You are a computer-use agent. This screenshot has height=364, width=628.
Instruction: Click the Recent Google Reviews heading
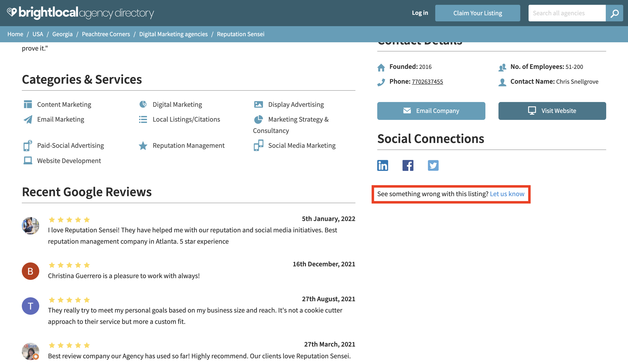pos(87,192)
